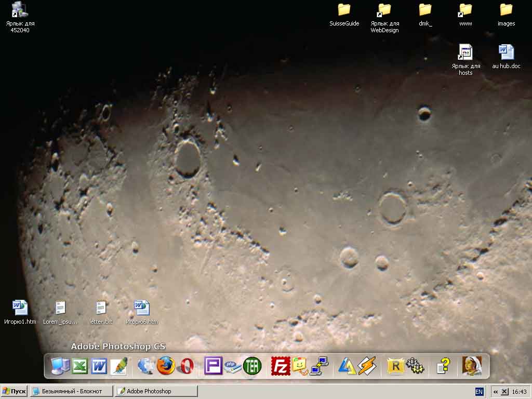Open the www folder shortcut
The height and width of the screenshot is (399, 532).
(x=465, y=15)
